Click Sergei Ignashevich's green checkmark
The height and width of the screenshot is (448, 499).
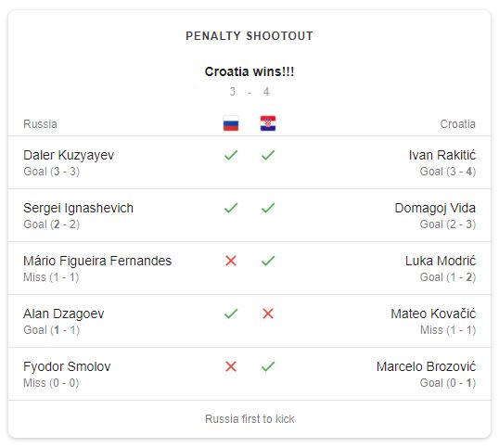click(231, 208)
